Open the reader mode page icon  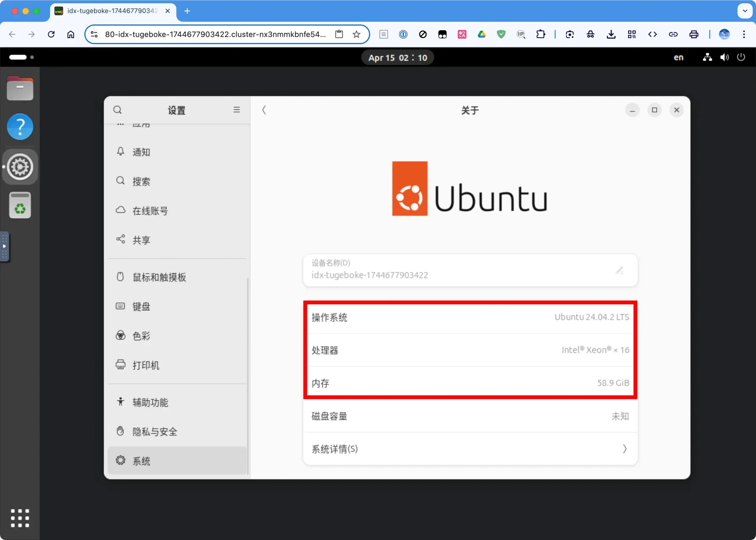pos(384,34)
